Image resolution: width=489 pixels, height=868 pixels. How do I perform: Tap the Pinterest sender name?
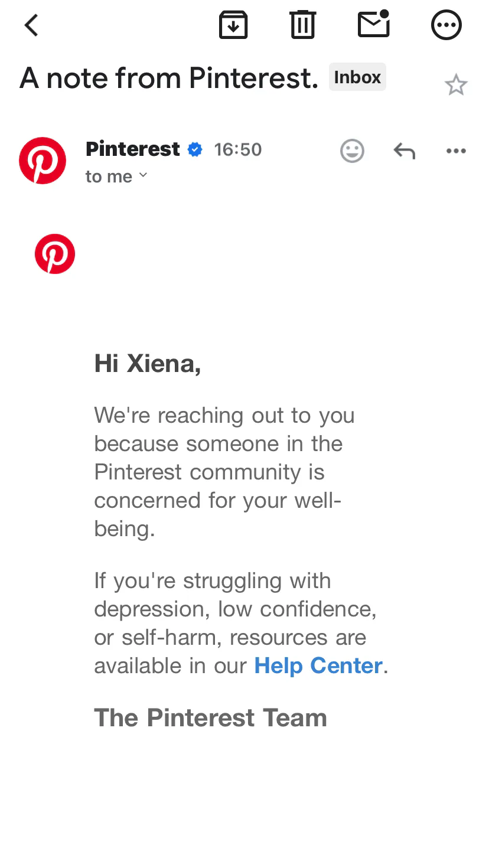pyautogui.click(x=133, y=149)
